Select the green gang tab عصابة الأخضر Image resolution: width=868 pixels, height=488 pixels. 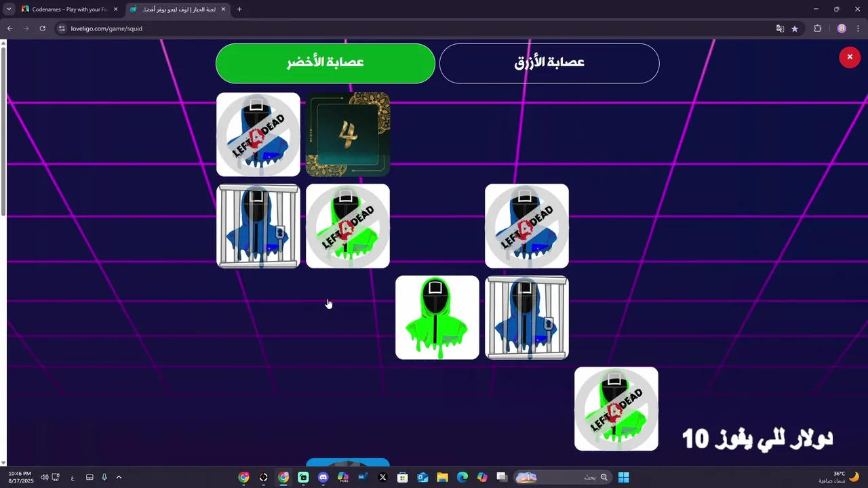pyautogui.click(x=325, y=63)
